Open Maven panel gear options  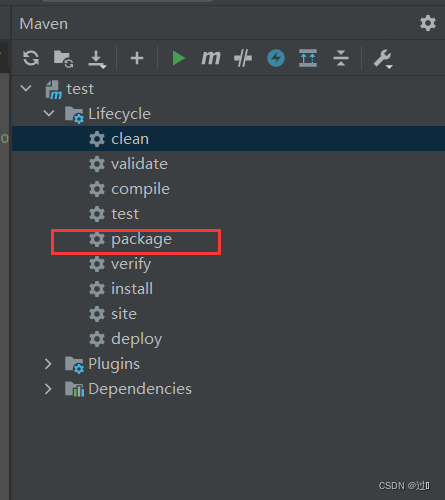[428, 23]
